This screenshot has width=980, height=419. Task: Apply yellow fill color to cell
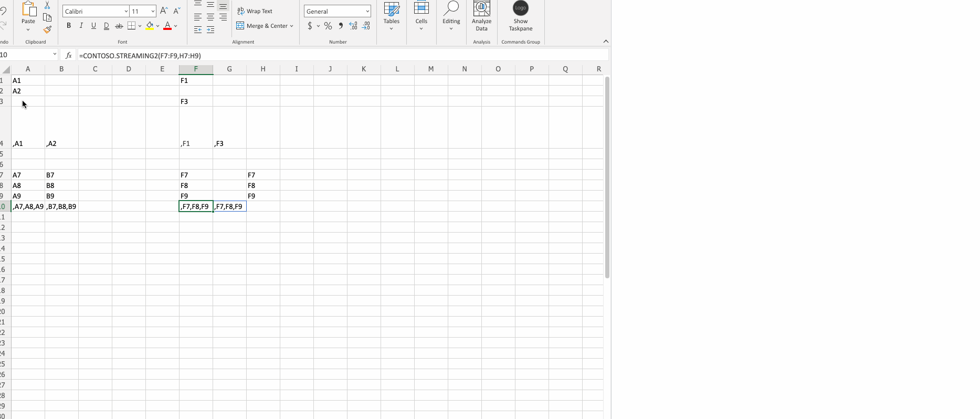coord(150,26)
